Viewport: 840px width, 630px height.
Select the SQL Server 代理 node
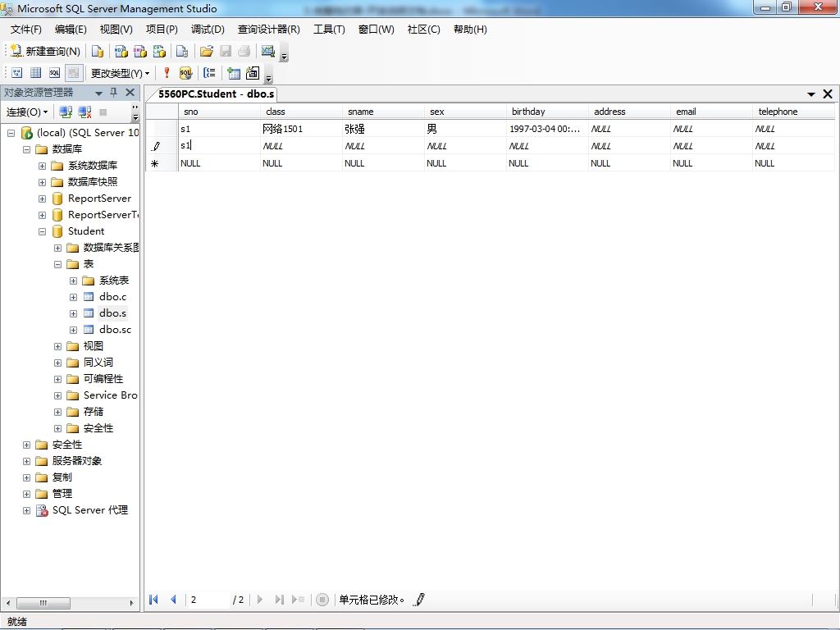(90, 510)
